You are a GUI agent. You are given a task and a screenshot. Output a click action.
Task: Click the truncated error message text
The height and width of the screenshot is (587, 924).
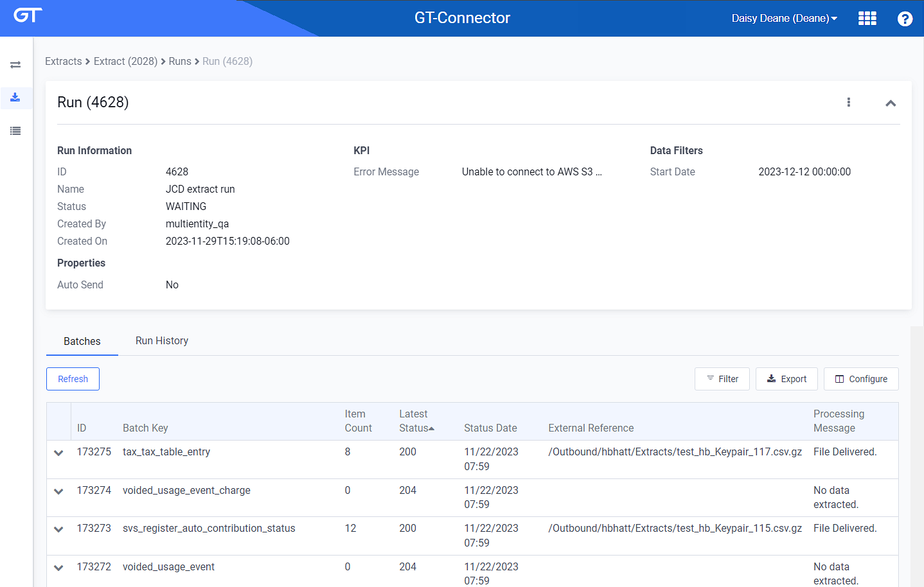[531, 171]
